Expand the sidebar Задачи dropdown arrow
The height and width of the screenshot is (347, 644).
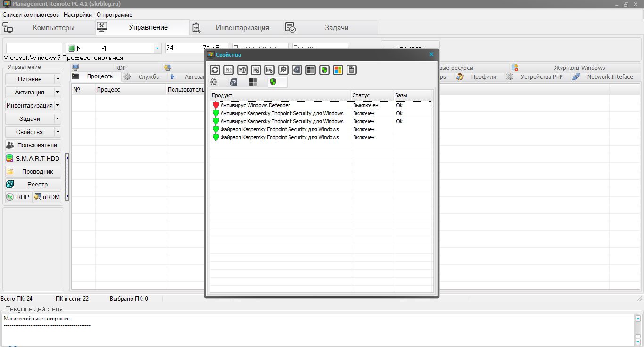[58, 118]
